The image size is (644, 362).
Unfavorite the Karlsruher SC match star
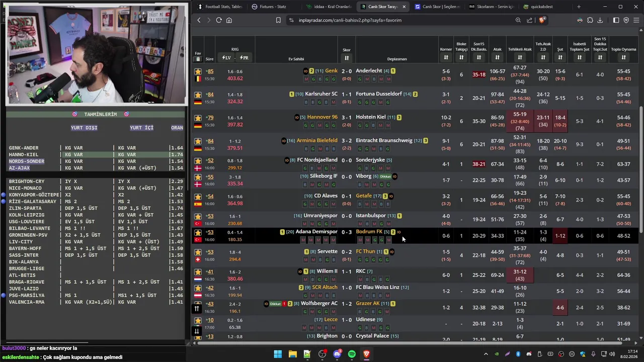pyautogui.click(x=198, y=95)
